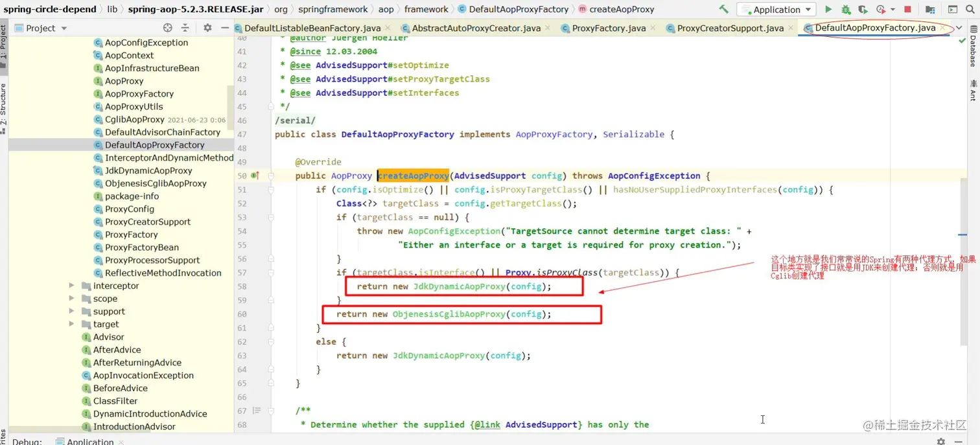Open the Ant side tool window

(973, 90)
